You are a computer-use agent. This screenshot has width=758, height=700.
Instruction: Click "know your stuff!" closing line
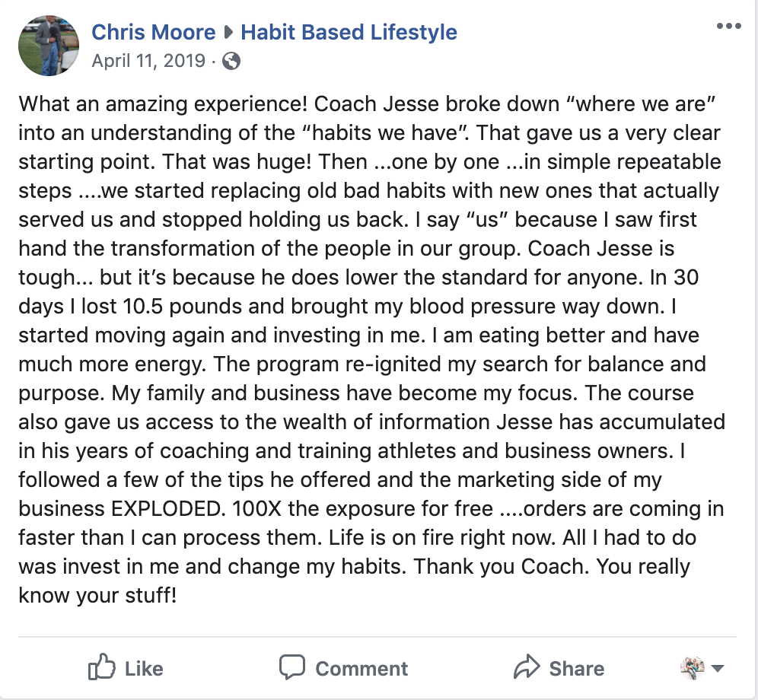pos(97,596)
